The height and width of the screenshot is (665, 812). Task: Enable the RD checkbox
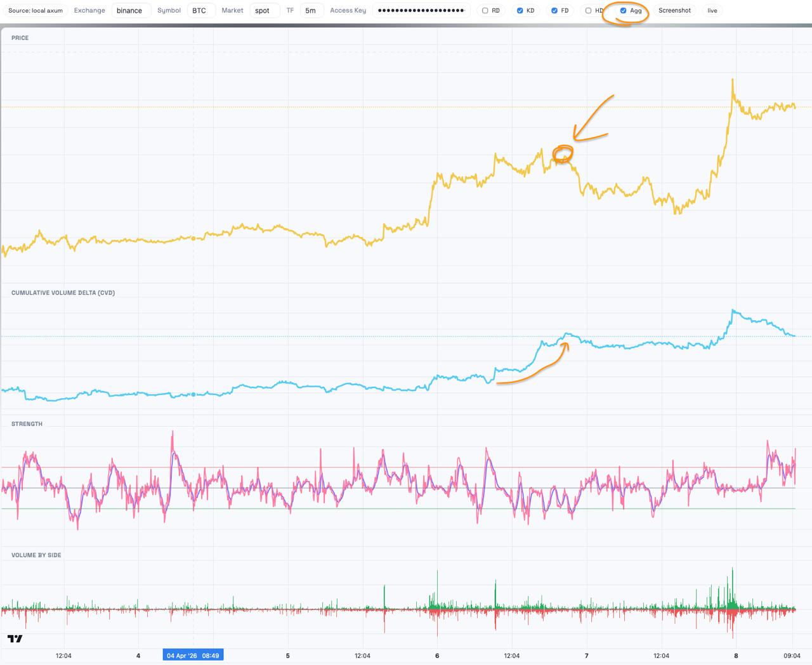[x=485, y=11]
